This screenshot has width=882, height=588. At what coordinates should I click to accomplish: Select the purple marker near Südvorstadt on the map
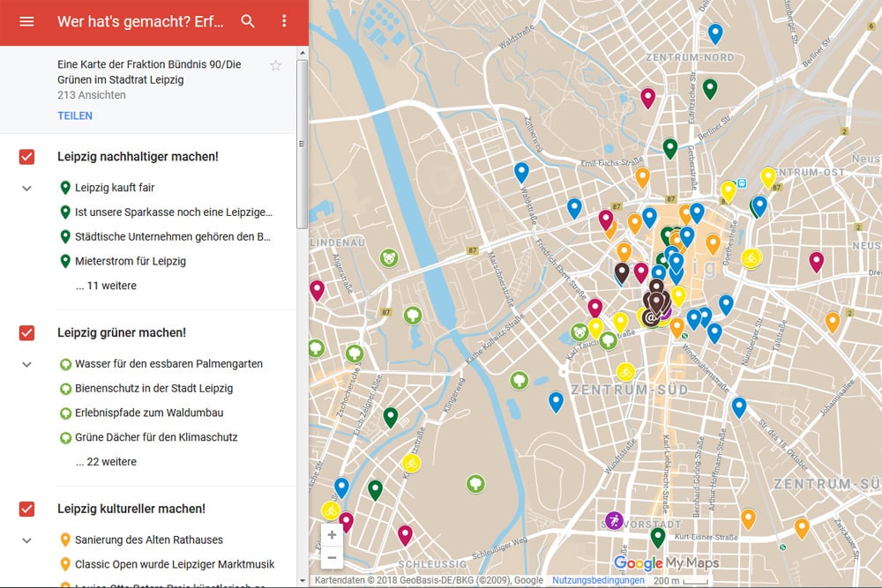(x=612, y=520)
